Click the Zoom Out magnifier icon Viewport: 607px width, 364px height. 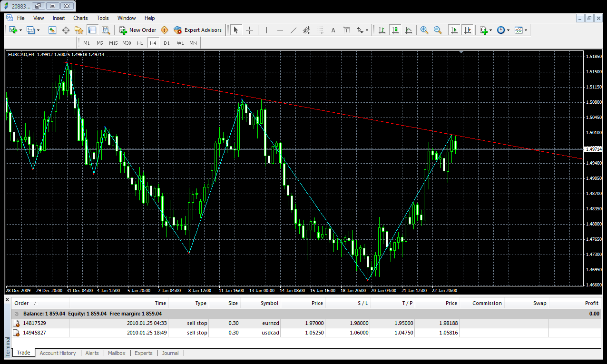(x=437, y=30)
